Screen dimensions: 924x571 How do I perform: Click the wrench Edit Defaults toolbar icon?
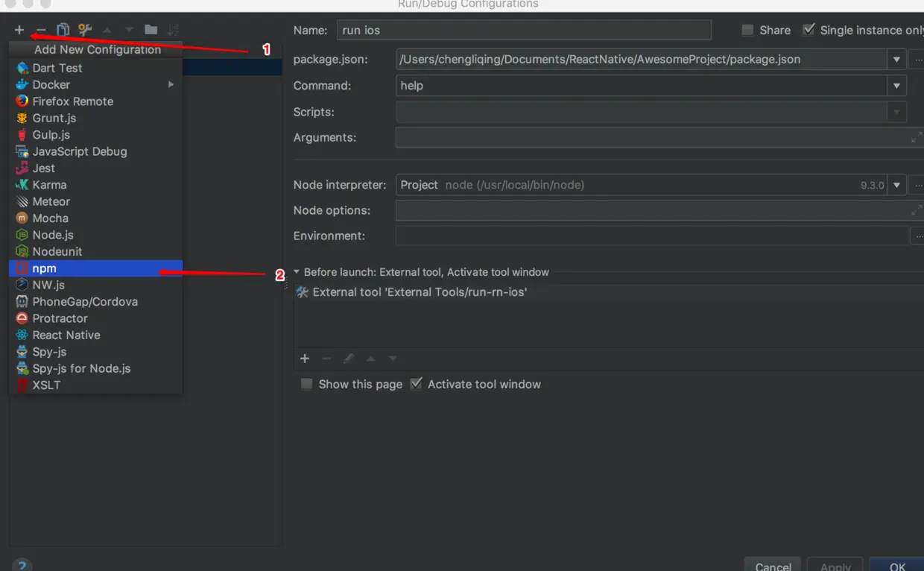coord(85,30)
